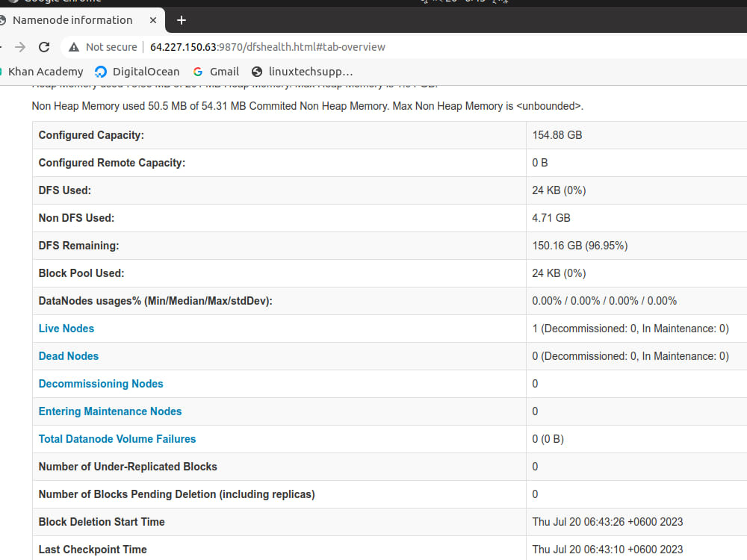The image size is (747, 560).
Task: Click the value '0 (0 B)'
Action: coord(548,439)
